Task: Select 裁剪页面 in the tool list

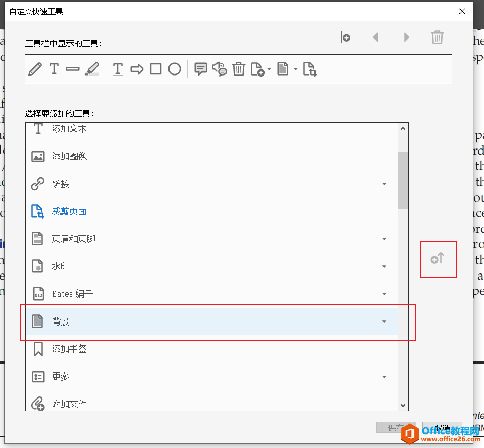Action: (x=212, y=211)
